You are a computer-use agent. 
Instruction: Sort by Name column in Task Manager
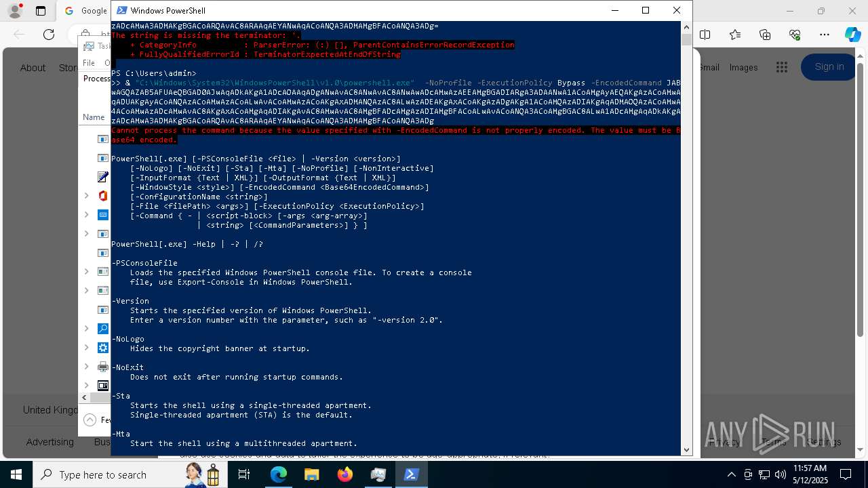pos(94,117)
